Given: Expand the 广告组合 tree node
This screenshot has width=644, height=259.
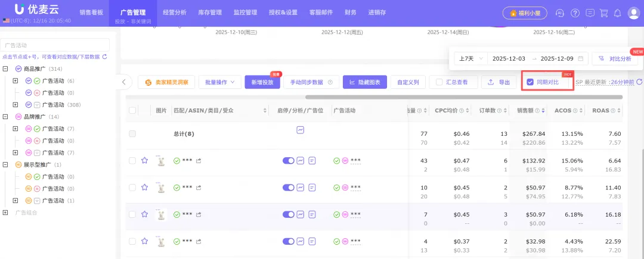Looking at the screenshot, I should click(5, 212).
